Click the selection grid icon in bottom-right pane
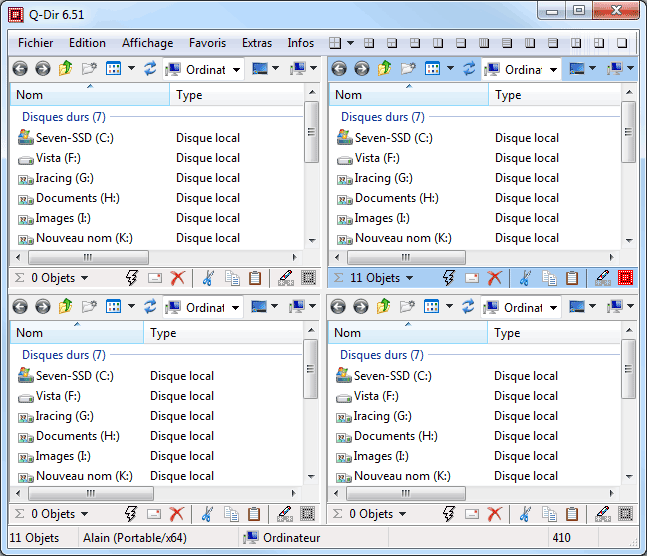 [x=625, y=513]
